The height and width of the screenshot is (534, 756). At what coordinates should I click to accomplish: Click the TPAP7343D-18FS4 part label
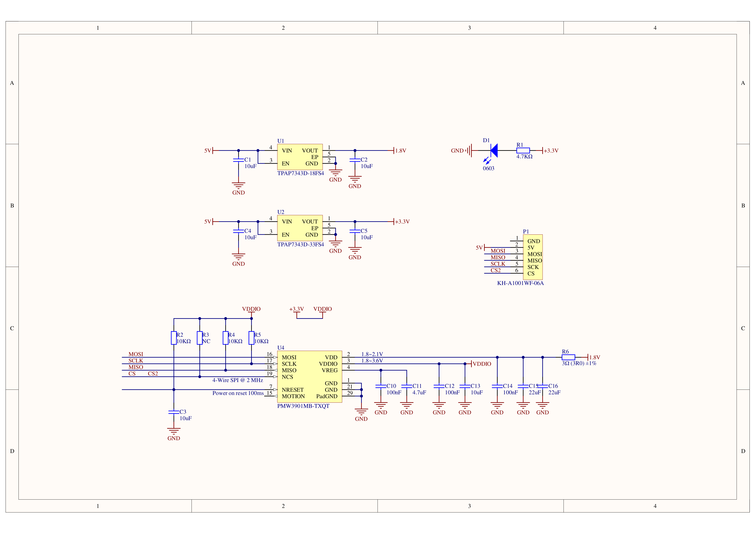[x=301, y=174]
